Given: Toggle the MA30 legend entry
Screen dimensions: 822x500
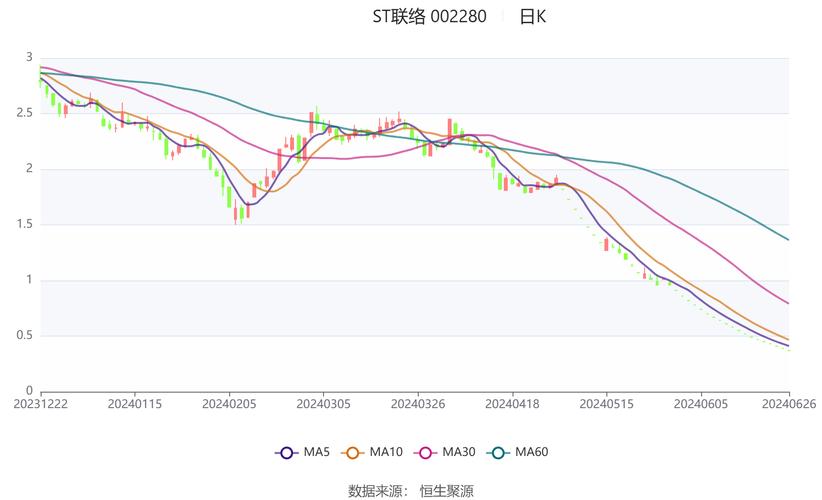Looking at the screenshot, I should [x=445, y=452].
